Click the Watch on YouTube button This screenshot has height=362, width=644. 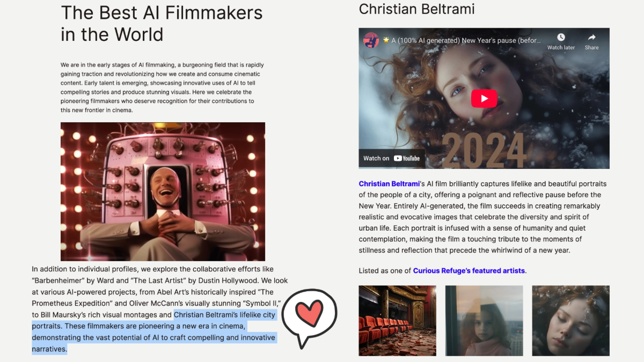tap(392, 158)
